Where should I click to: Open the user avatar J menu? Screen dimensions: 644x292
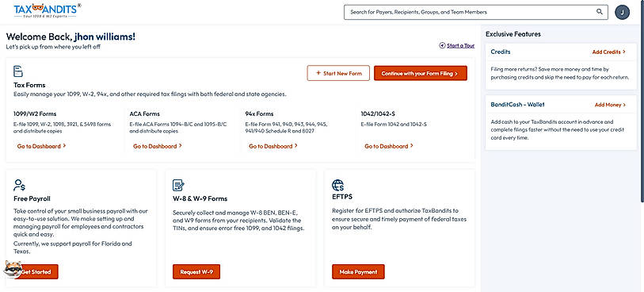623,13
